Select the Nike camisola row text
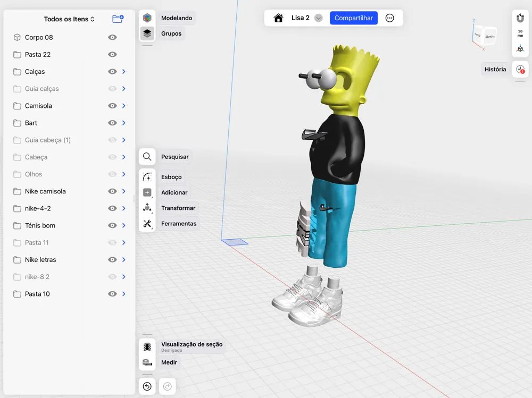The image size is (532, 398). 45,191
